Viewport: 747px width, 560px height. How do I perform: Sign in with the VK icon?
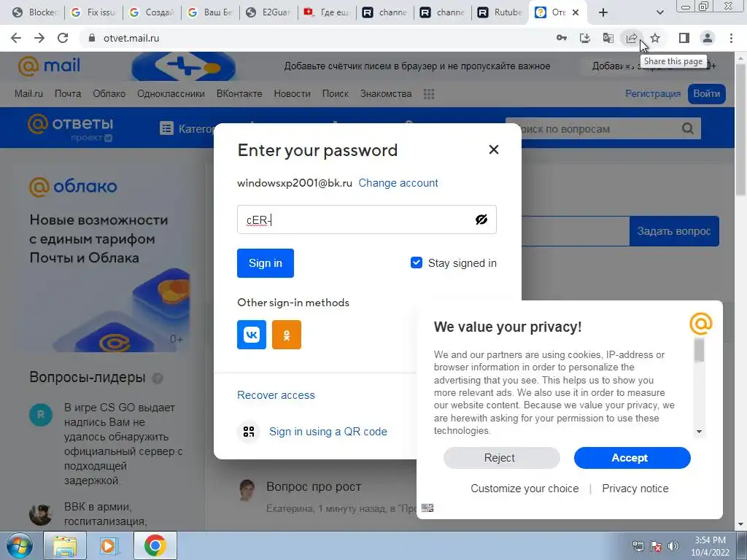pos(252,335)
